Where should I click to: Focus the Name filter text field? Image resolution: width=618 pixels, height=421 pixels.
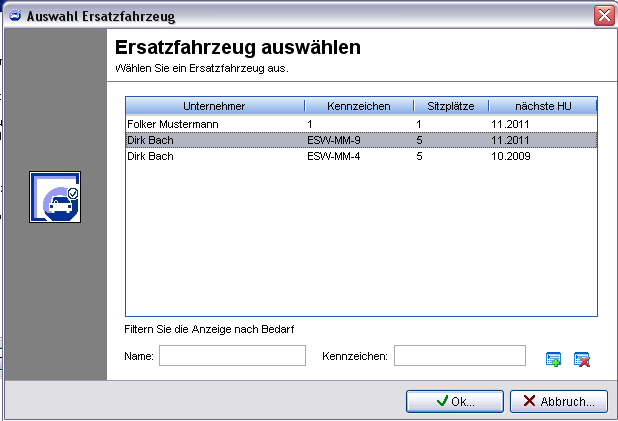tap(232, 356)
